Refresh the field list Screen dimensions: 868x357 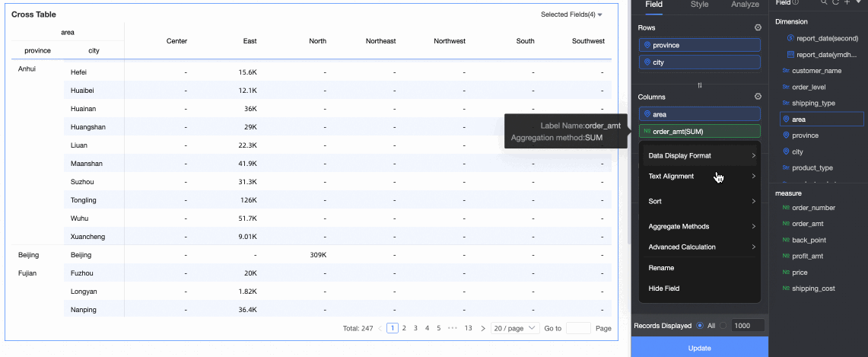coord(835,3)
